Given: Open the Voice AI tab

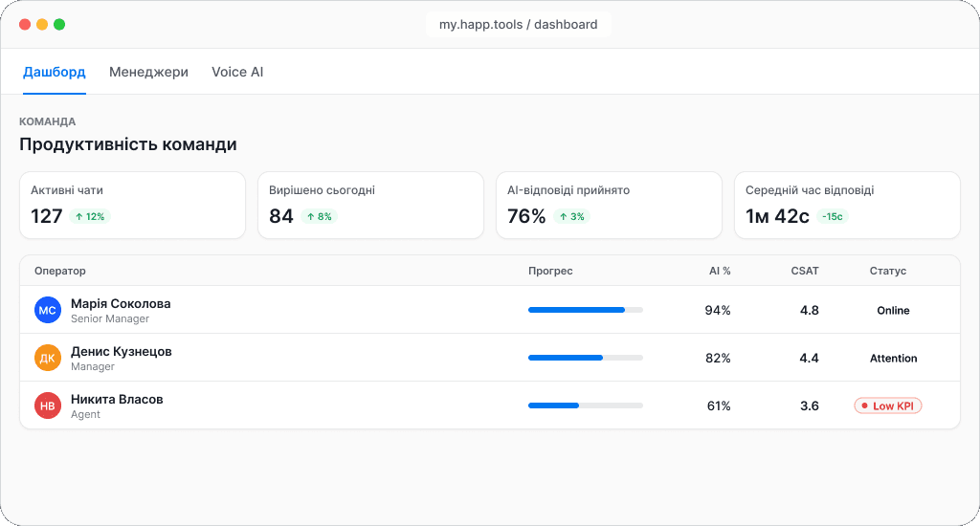Looking at the screenshot, I should pos(237,72).
